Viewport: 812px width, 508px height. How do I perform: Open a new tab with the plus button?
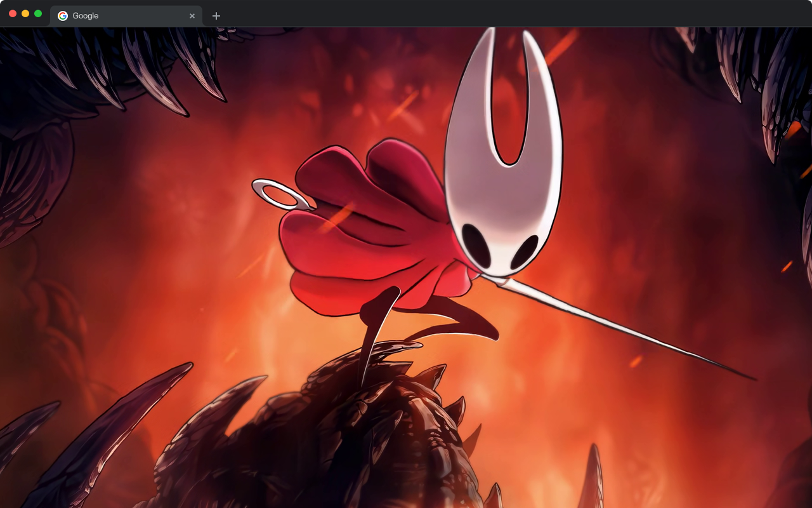point(216,16)
